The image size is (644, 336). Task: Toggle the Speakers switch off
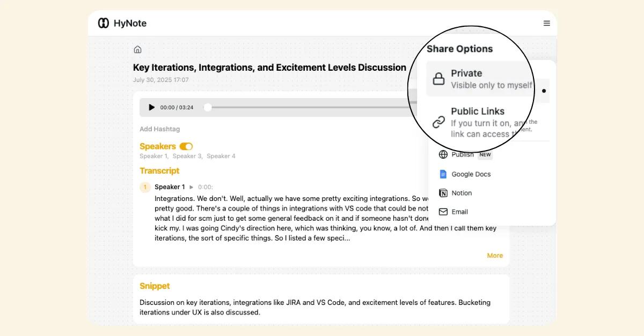pyautogui.click(x=186, y=146)
